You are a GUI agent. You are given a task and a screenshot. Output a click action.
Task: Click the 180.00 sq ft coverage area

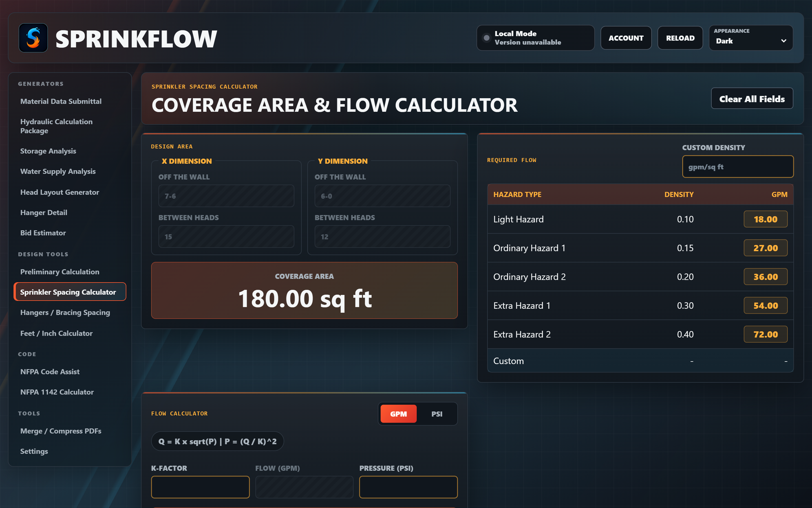(x=304, y=298)
